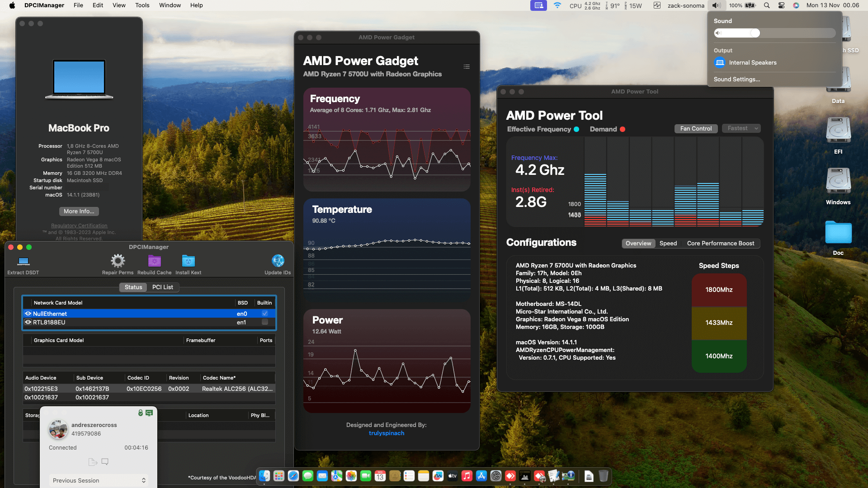
Task: Open the Fastest fan speed dropdown
Action: pyautogui.click(x=741, y=128)
